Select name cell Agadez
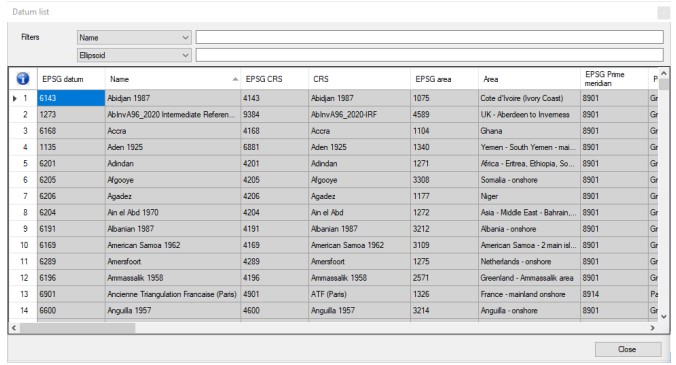The height and width of the screenshot is (365, 676). tap(173, 197)
